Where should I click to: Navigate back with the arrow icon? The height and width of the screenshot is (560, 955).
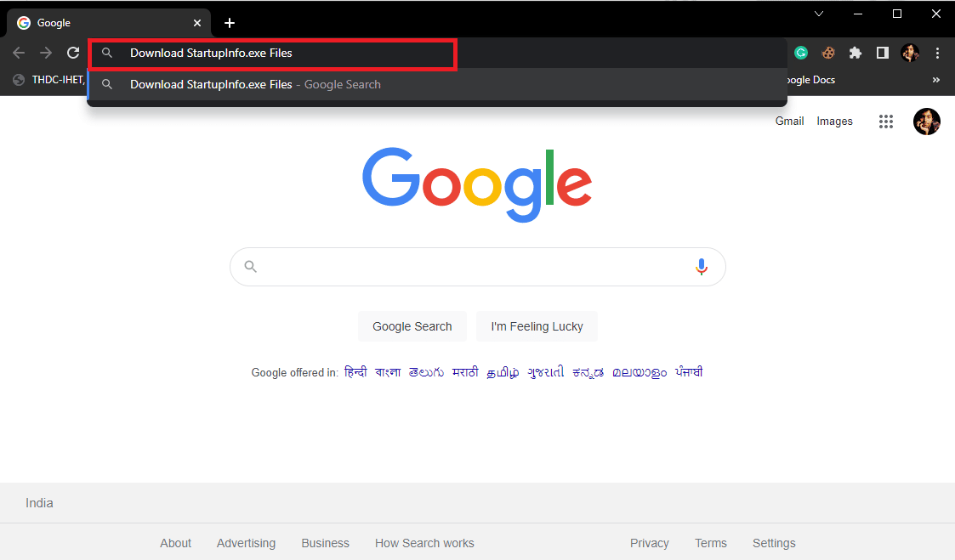tap(18, 52)
